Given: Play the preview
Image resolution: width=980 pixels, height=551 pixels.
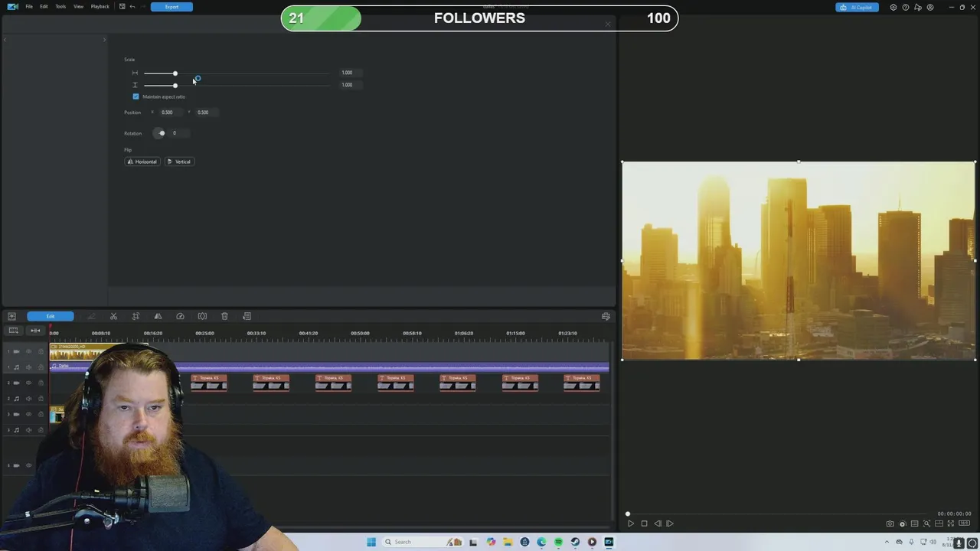Looking at the screenshot, I should (631, 523).
